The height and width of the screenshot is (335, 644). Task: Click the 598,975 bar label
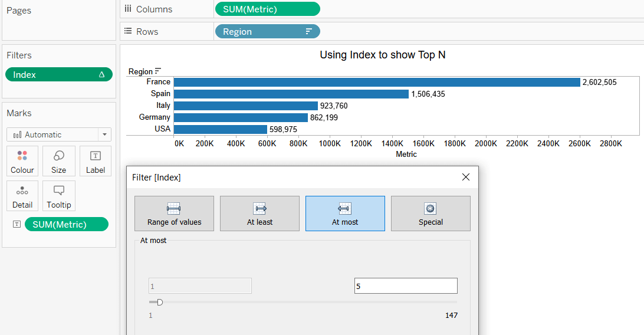[x=283, y=130]
